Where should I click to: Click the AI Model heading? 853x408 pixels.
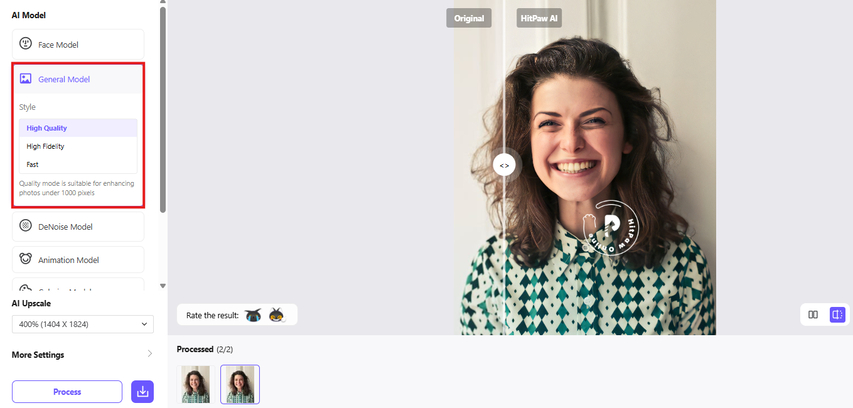29,15
